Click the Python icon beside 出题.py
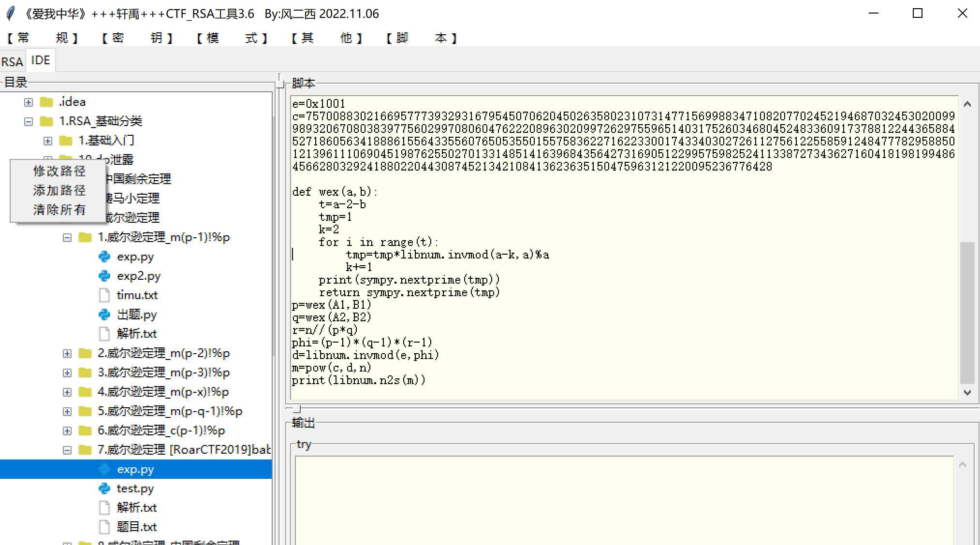The image size is (980, 545). click(x=104, y=315)
